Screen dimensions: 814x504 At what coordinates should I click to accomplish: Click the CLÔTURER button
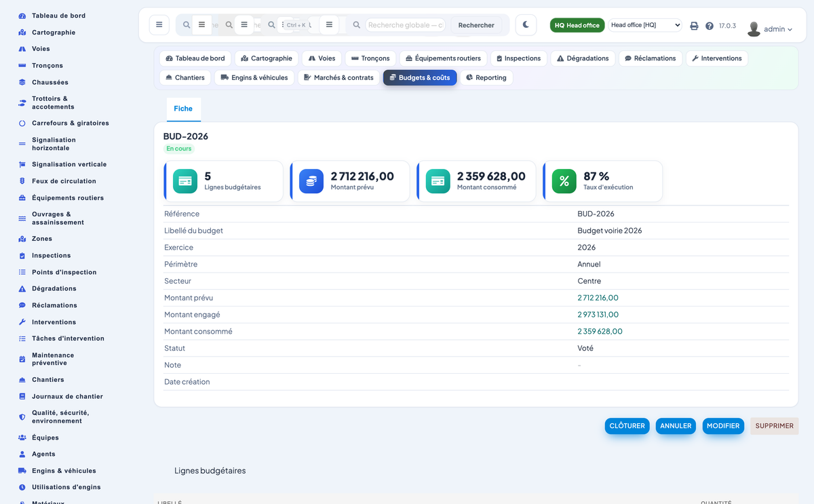coord(627,426)
